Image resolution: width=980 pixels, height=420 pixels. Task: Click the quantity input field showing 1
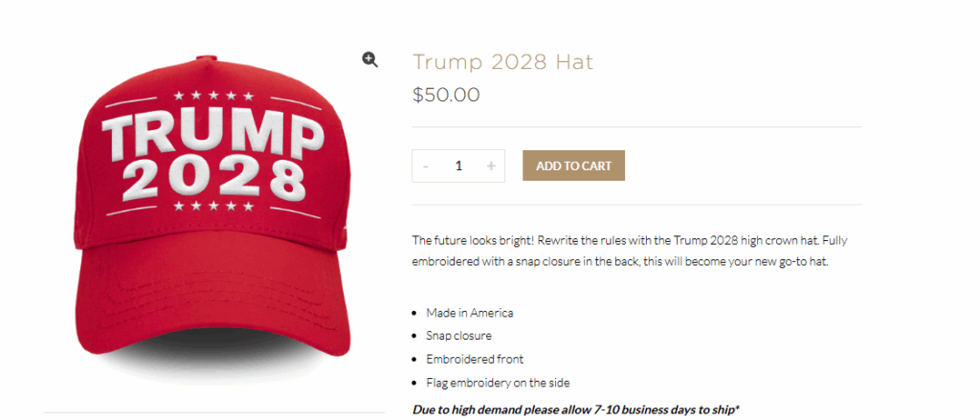tap(458, 166)
